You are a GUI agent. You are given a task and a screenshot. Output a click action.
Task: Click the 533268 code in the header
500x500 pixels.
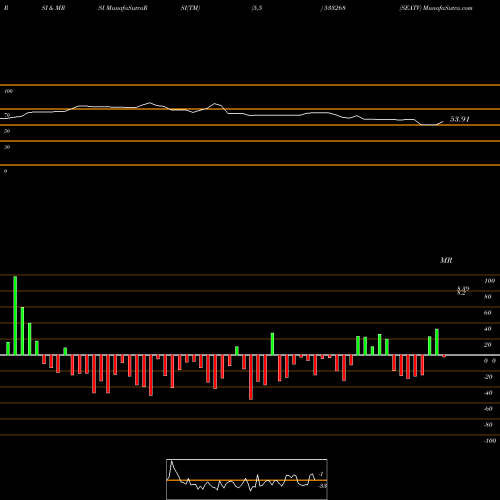pos(335,8)
